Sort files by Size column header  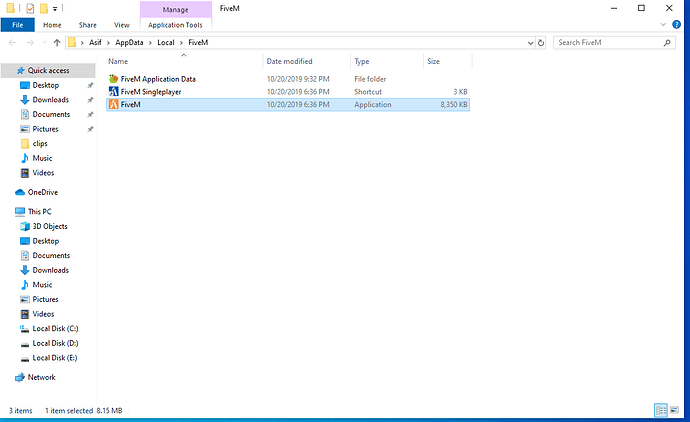click(x=434, y=62)
